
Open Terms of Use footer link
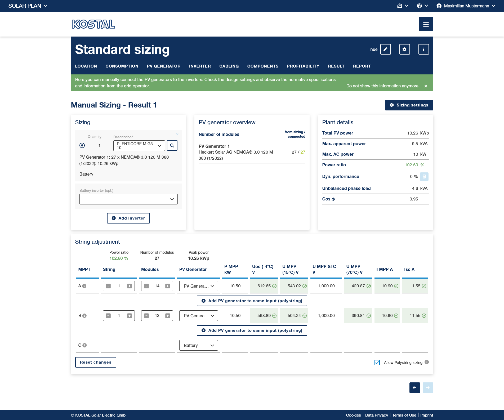[x=404, y=415]
